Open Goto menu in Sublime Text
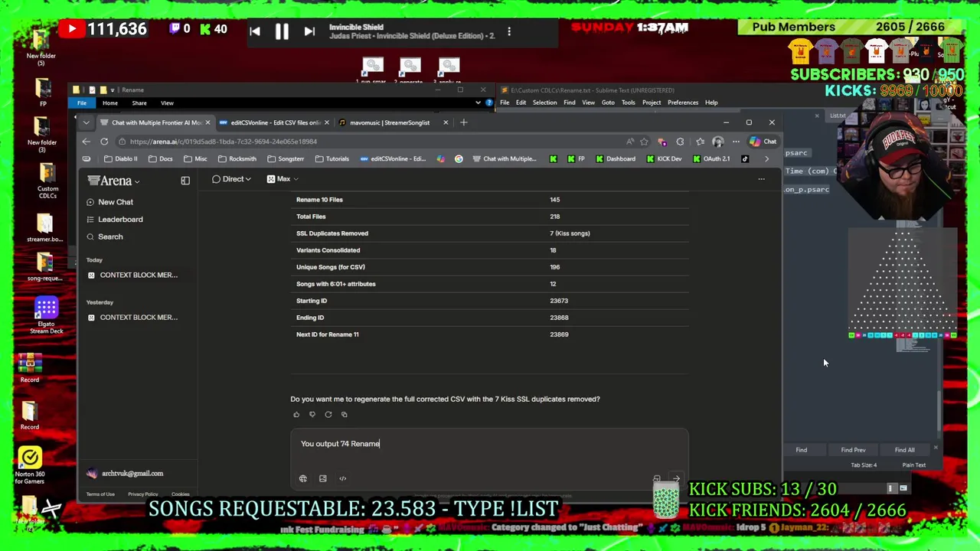 tap(608, 103)
